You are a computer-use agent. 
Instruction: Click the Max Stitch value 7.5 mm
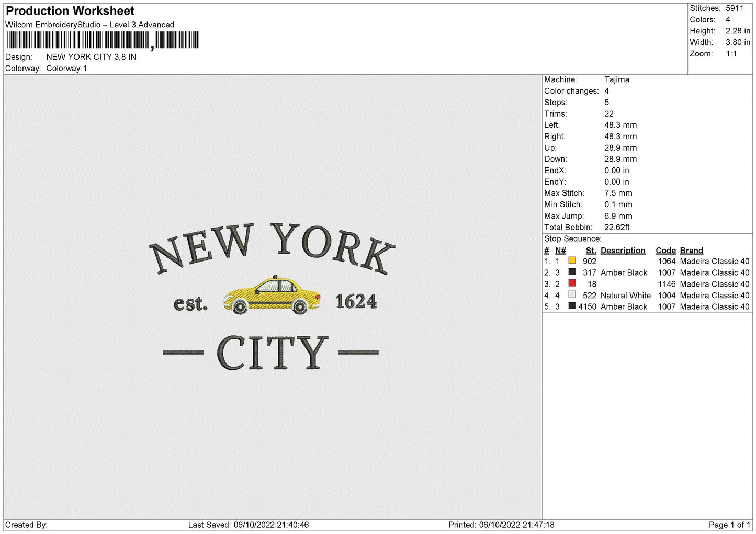[x=618, y=193]
